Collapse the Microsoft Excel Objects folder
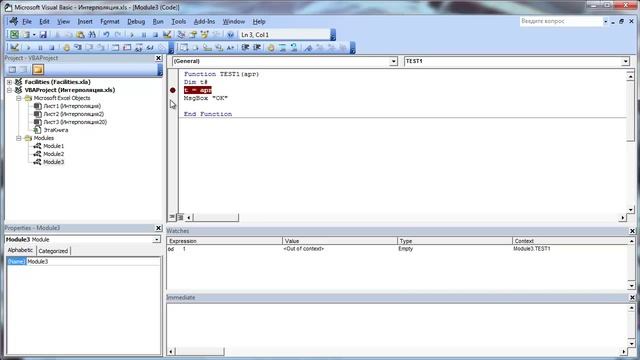Image resolution: width=640 pixels, height=360 pixels. 19,98
